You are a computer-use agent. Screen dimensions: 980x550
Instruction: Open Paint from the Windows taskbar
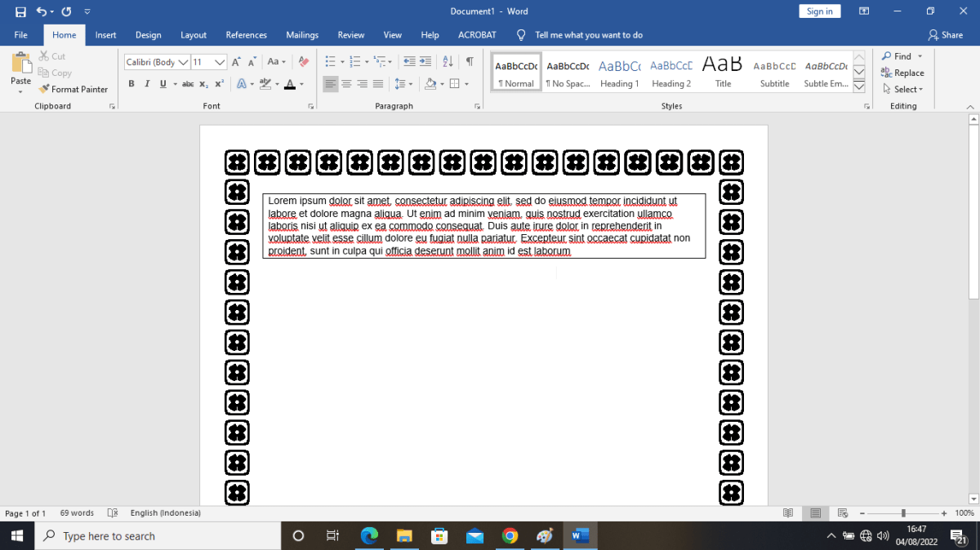tap(545, 536)
